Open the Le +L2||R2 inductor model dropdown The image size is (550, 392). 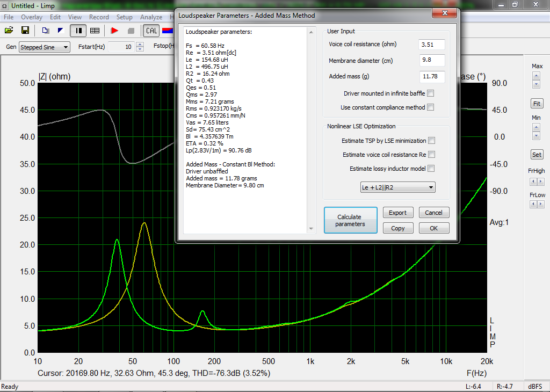pyautogui.click(x=398, y=187)
